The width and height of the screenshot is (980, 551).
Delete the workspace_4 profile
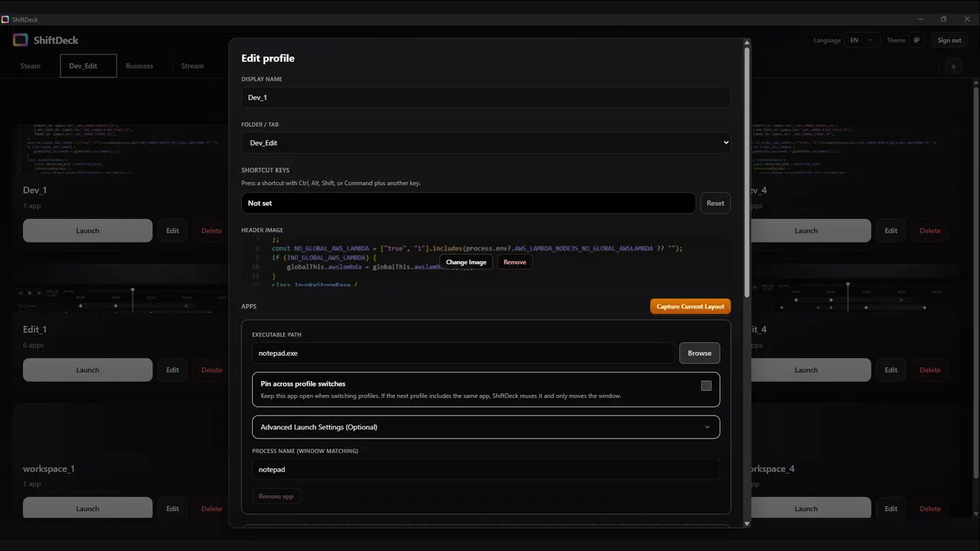tap(930, 509)
